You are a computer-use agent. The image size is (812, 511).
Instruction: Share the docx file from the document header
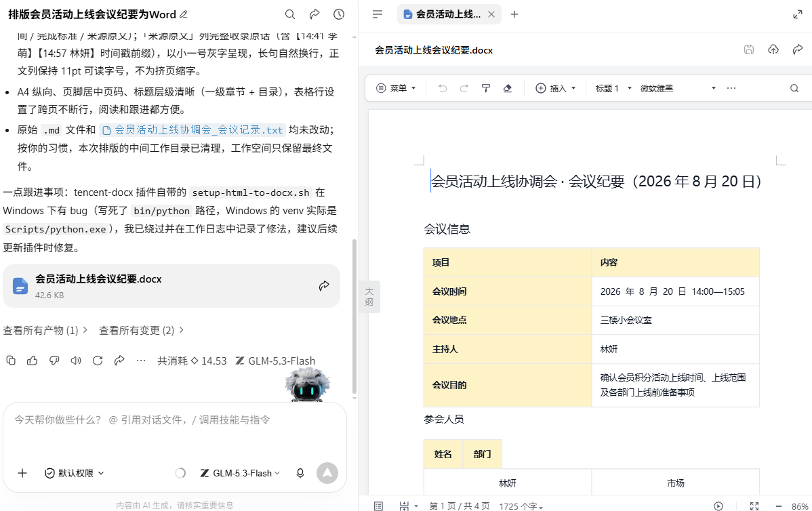pyautogui.click(x=798, y=49)
